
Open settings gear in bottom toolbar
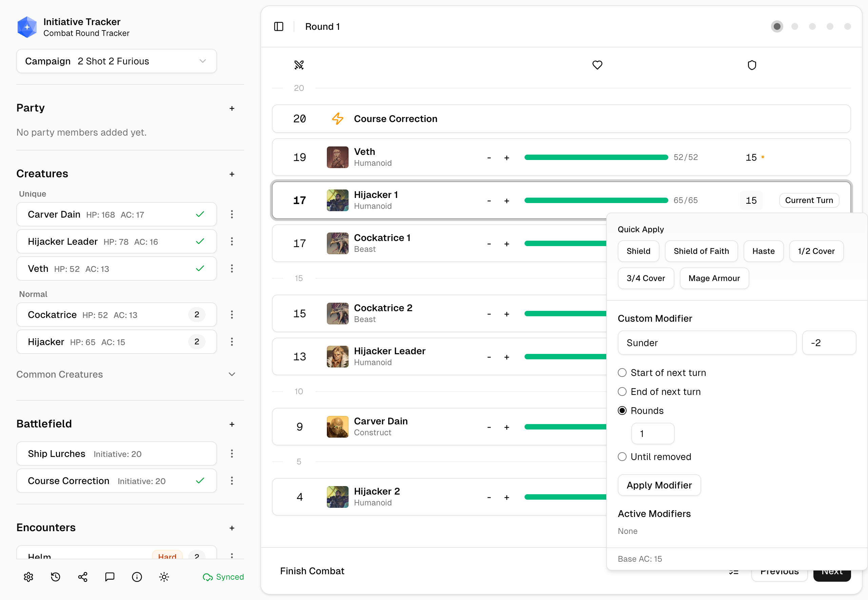coord(28,577)
